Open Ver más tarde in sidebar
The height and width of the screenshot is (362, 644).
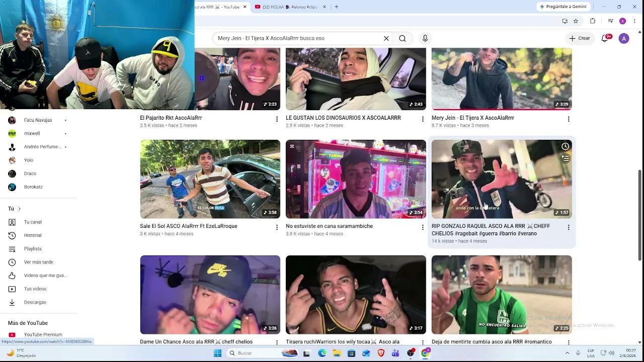[38, 262]
